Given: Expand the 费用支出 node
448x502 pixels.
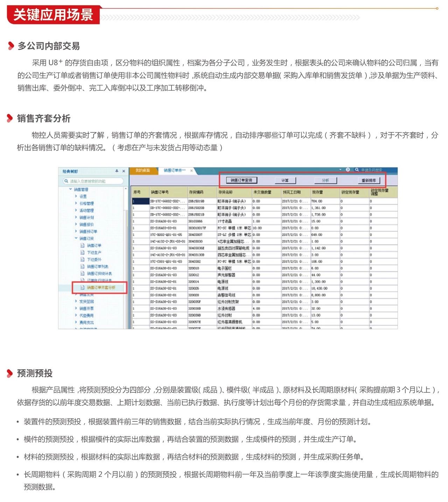Looking at the screenshot, I should tap(76, 322).
